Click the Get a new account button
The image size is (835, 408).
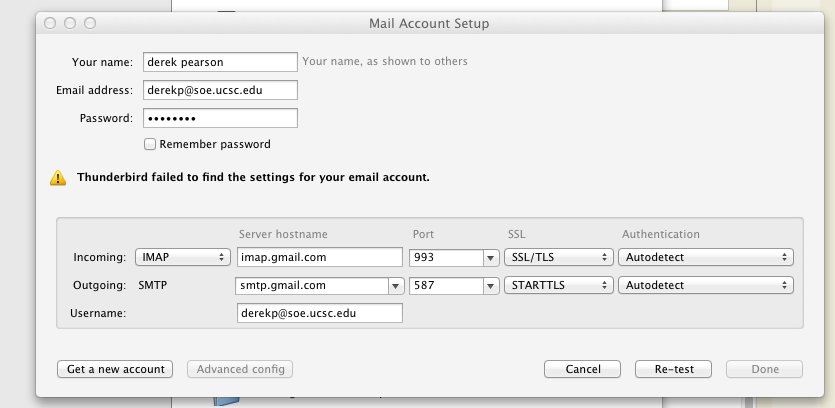click(115, 369)
